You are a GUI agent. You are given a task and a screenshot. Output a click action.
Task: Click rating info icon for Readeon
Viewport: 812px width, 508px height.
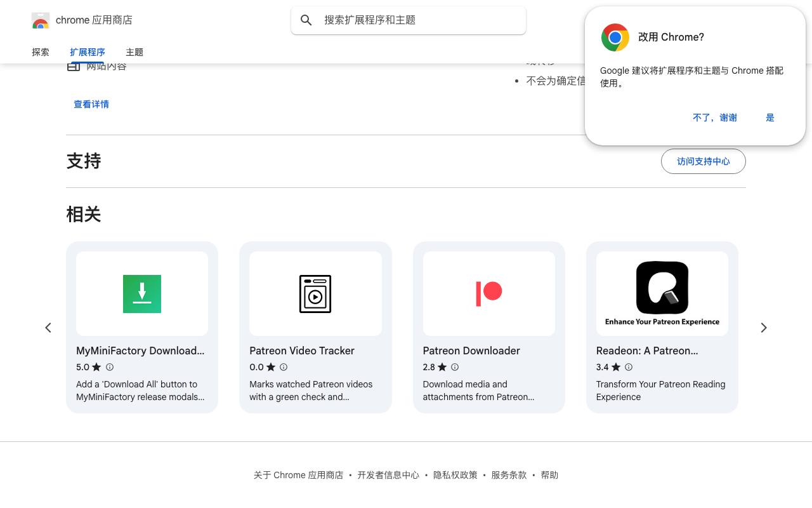[x=629, y=367]
